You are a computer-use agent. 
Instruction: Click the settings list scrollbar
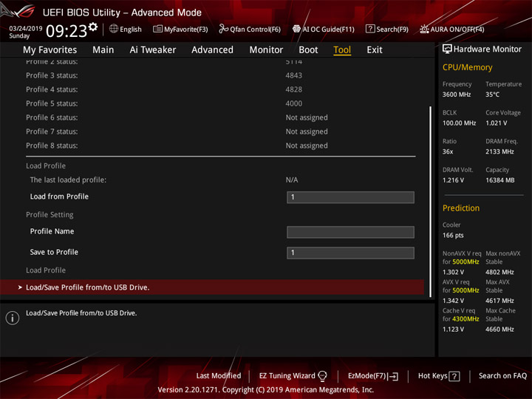431,202
